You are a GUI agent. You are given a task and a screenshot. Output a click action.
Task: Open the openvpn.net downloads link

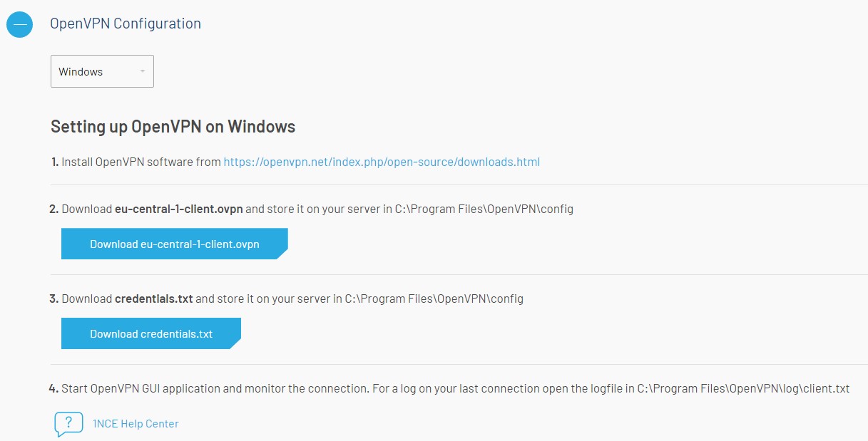[x=382, y=162]
